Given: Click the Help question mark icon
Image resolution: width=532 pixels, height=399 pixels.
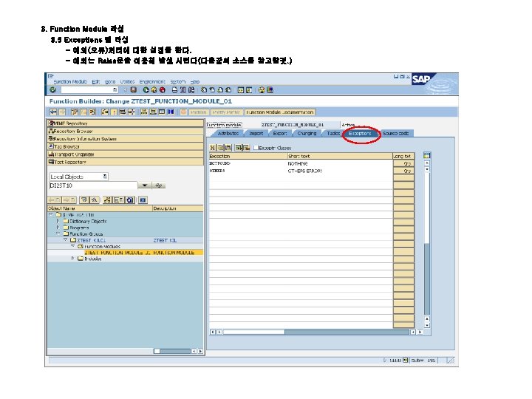Looking at the screenshot, I should 262,90.
